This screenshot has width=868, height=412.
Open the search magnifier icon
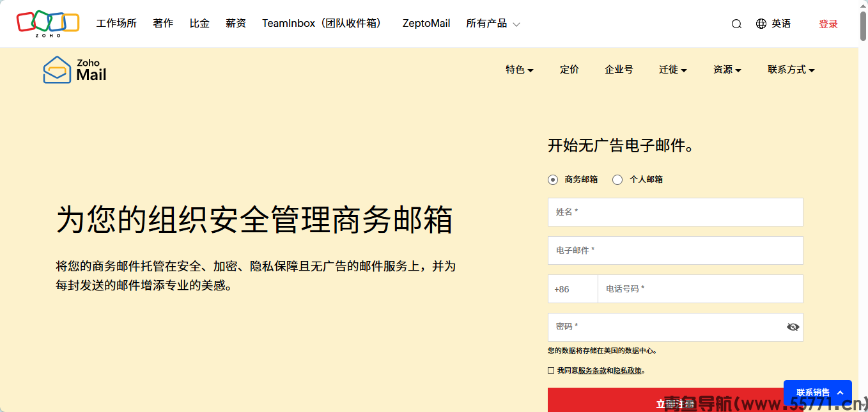tap(736, 24)
